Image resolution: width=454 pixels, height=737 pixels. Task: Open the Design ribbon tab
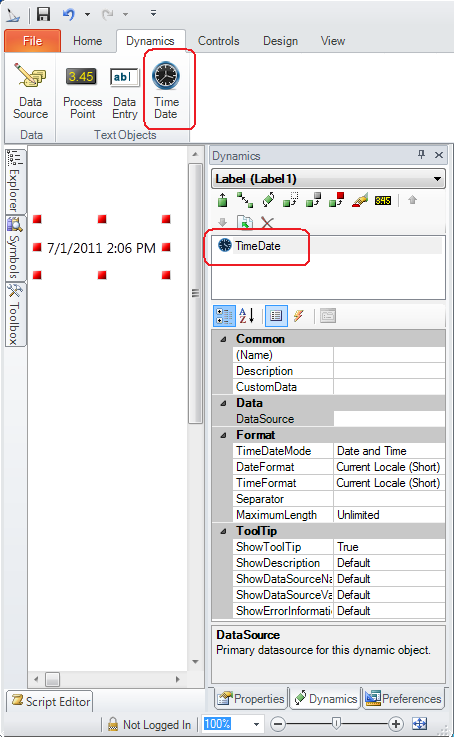pos(281,41)
